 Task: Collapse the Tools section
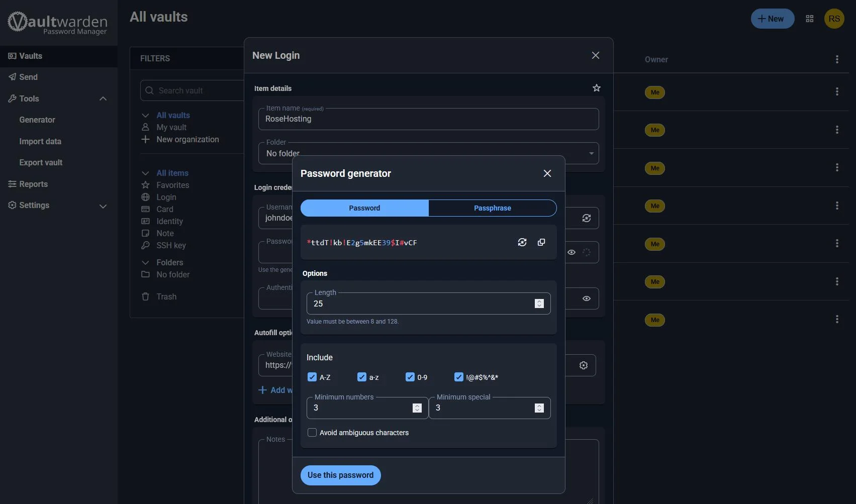point(103,98)
